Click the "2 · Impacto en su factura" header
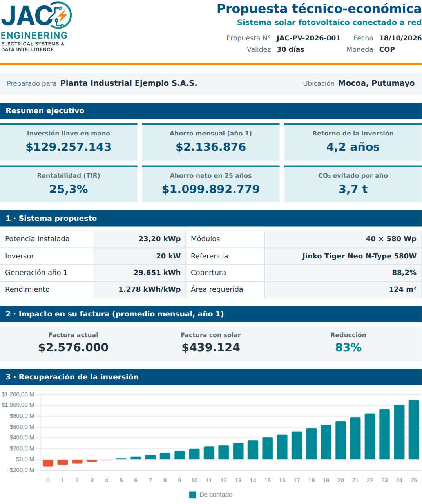Screen dimensions: 422x504 (x=211, y=314)
